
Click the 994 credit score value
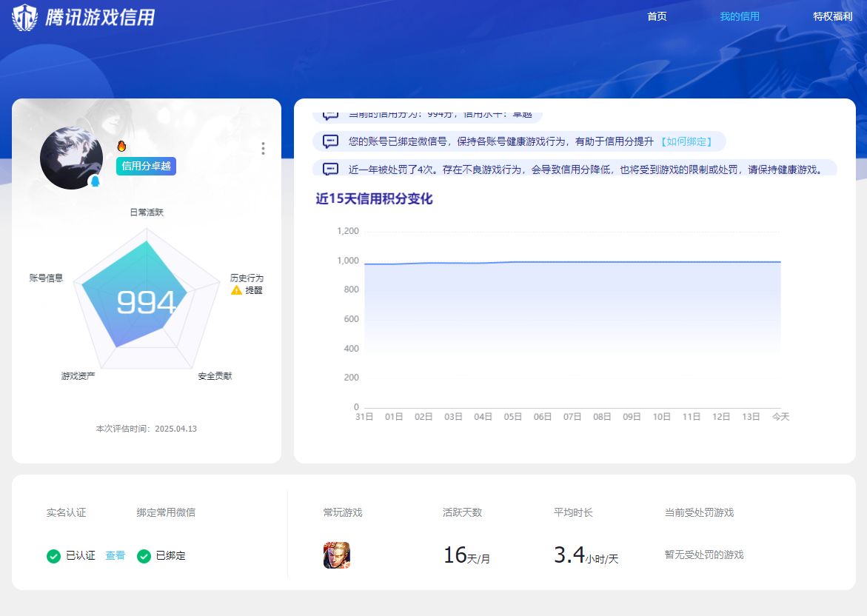(147, 302)
